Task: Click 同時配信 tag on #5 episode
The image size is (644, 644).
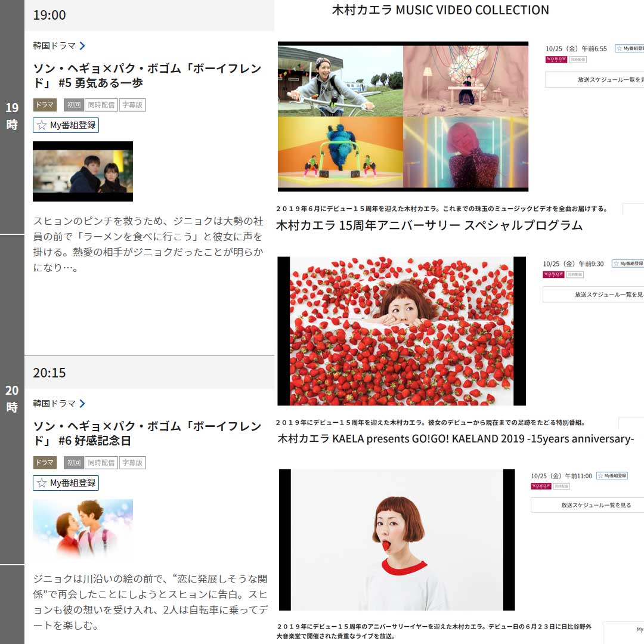Action: coord(101,105)
